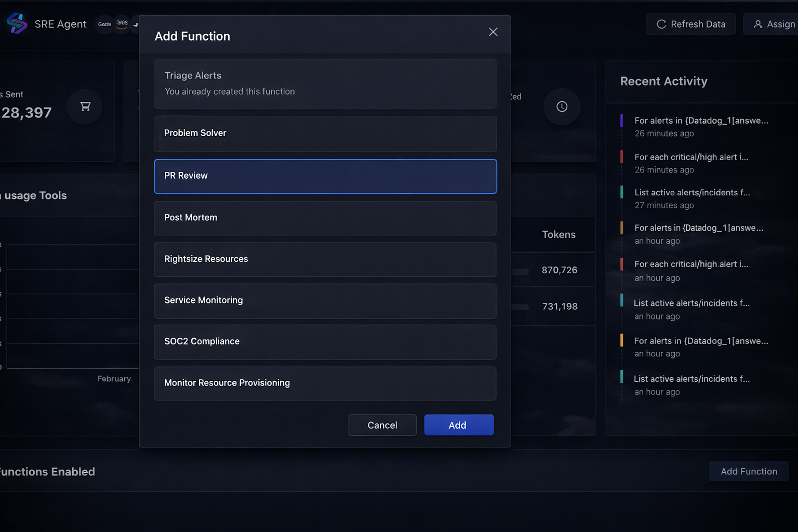
Task: Click the GitHub integration badge icon
Action: (105, 24)
